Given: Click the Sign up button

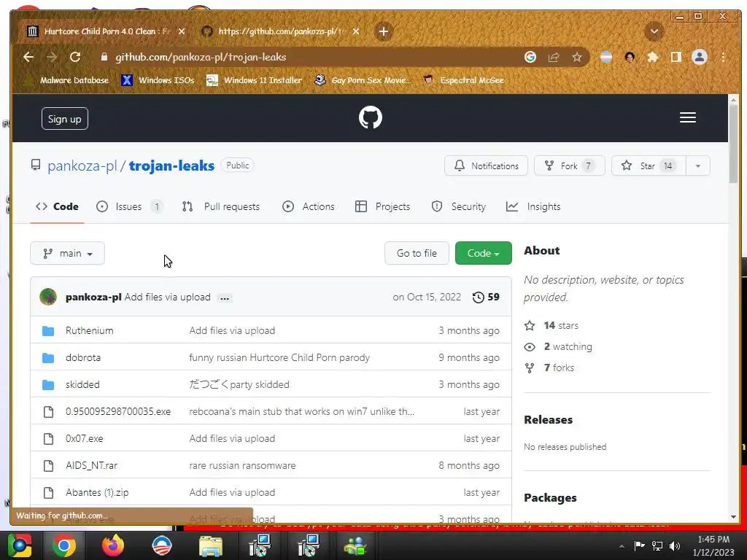Looking at the screenshot, I should point(65,119).
